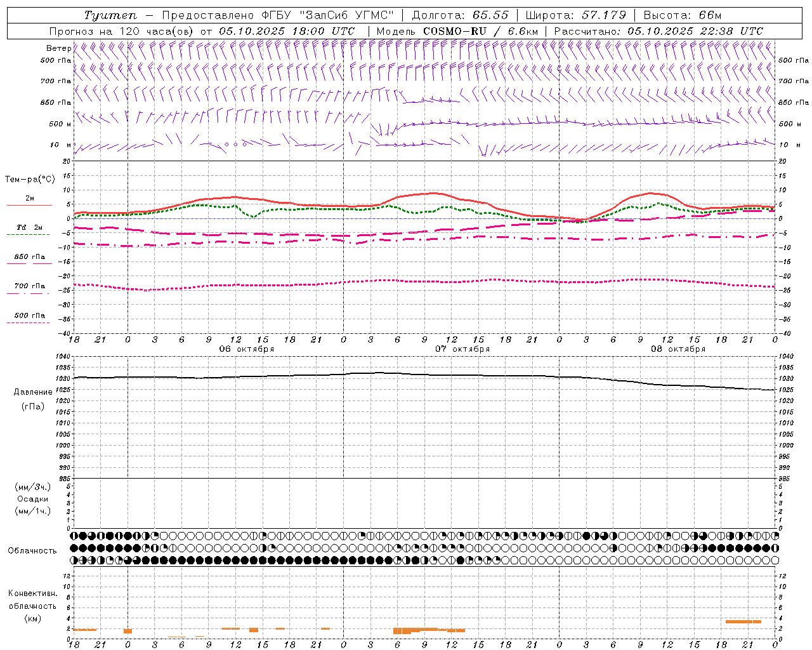Image resolution: width=812 pixels, height=650 pixels.
Task: Click the Тем-ра(°C) axis label
Action: click(x=30, y=179)
